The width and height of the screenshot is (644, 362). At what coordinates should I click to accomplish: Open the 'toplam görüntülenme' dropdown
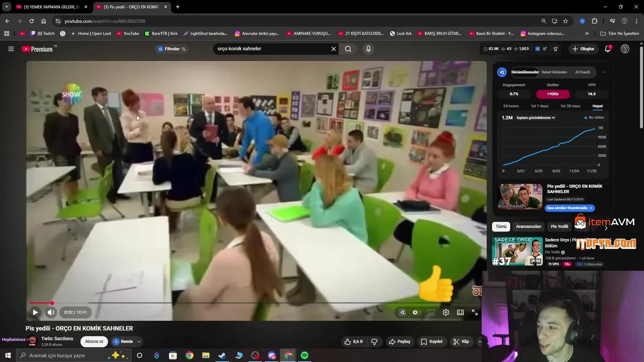[536, 118]
